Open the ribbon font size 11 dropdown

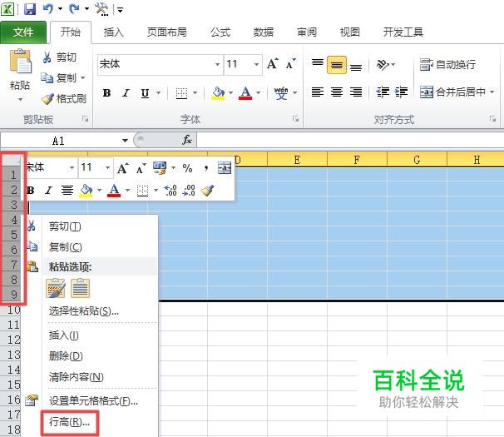click(x=256, y=64)
